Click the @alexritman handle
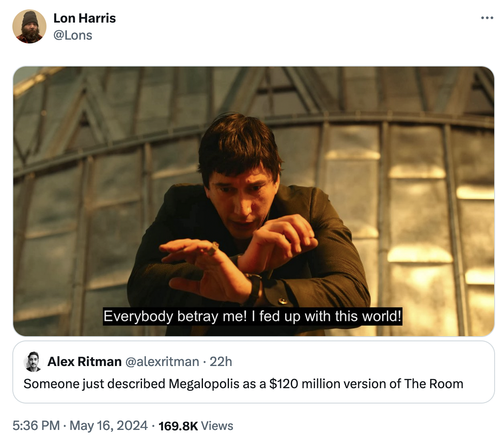504x444 pixels. pos(162,361)
